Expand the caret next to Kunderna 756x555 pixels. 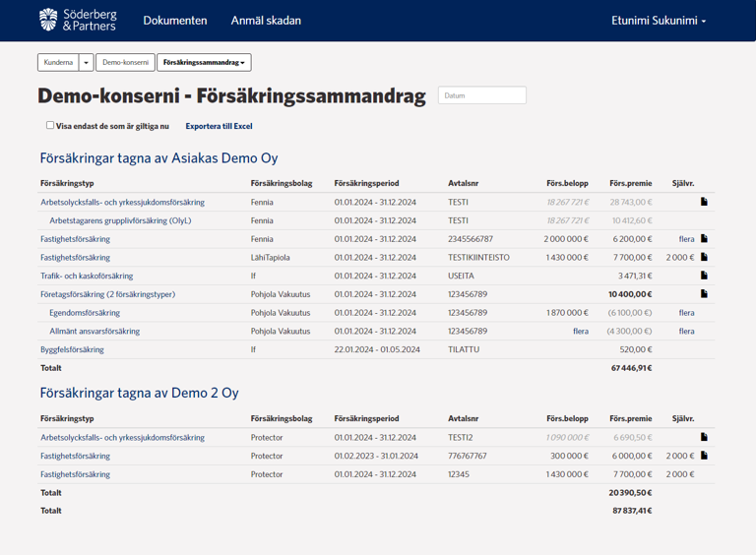coord(87,63)
